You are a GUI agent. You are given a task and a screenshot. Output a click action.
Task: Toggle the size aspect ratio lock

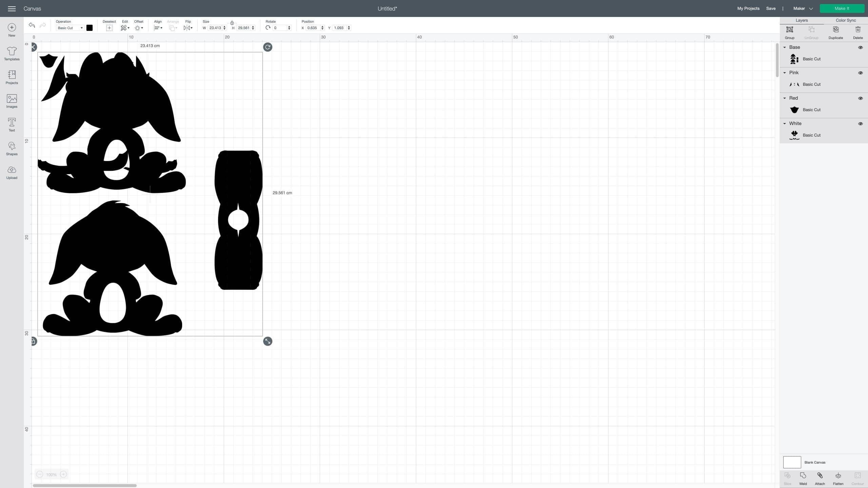(232, 23)
